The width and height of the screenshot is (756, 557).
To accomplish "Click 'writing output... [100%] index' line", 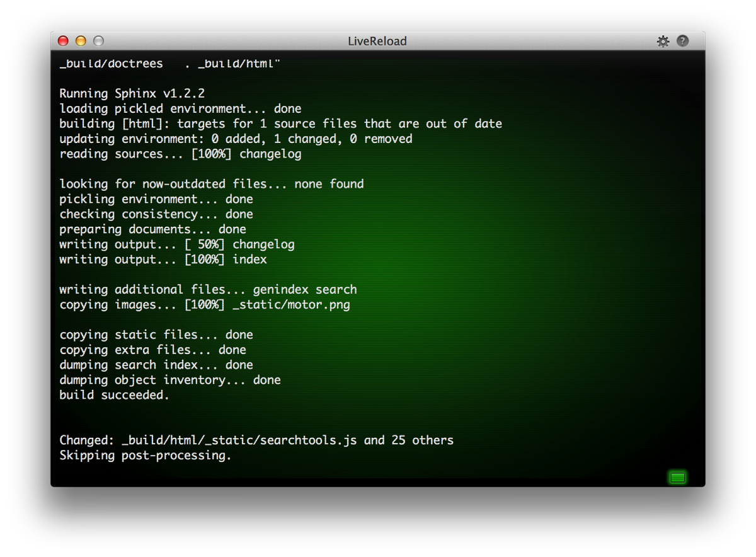I will click(x=163, y=260).
